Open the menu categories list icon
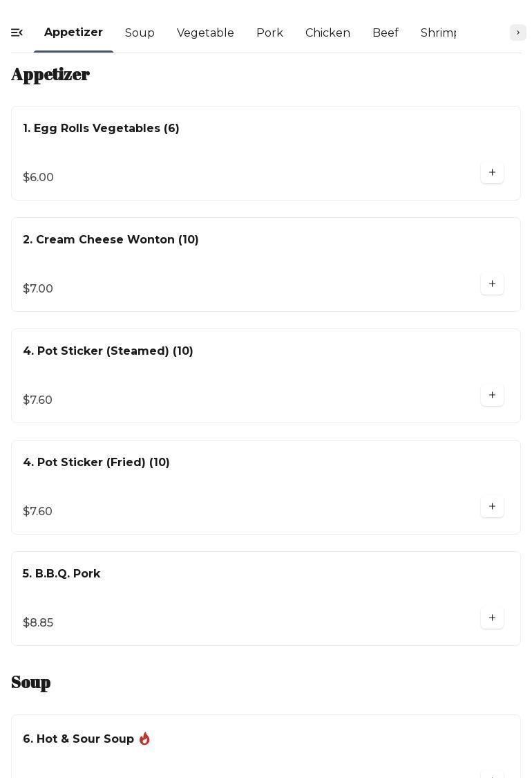This screenshot has width=532, height=778. pos(17,33)
